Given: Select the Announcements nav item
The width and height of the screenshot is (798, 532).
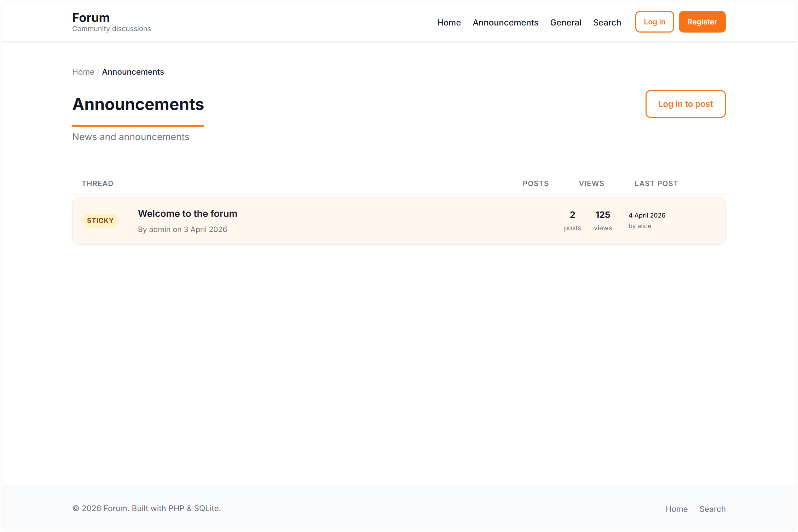Looking at the screenshot, I should pyautogui.click(x=505, y=22).
